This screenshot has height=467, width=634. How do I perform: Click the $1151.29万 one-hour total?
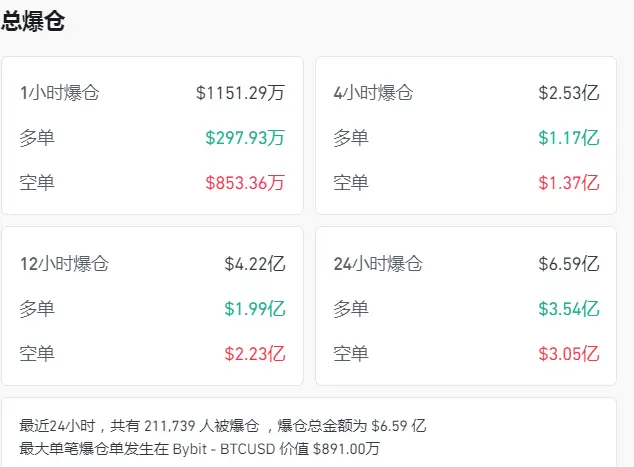pos(240,93)
